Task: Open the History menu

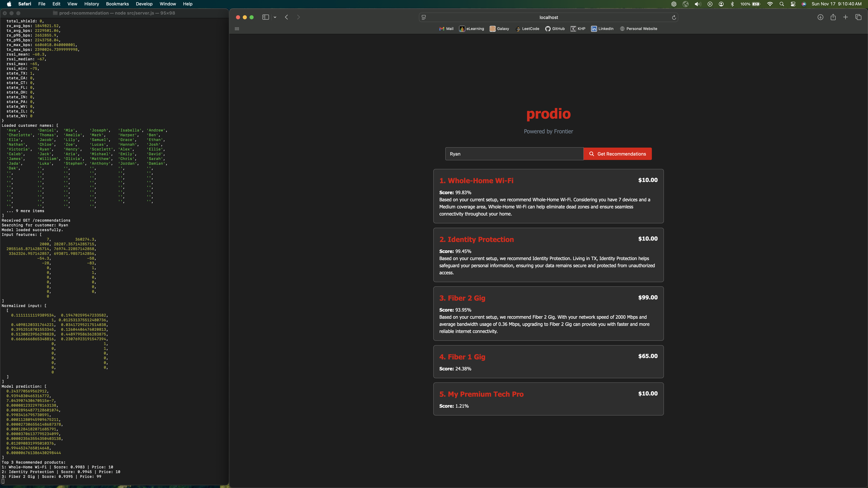Action: (91, 4)
